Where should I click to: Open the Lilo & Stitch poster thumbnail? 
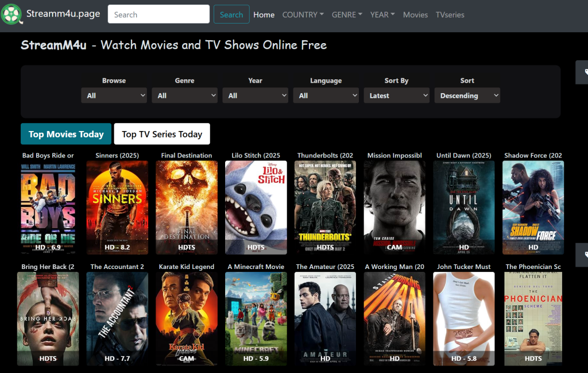pos(256,207)
